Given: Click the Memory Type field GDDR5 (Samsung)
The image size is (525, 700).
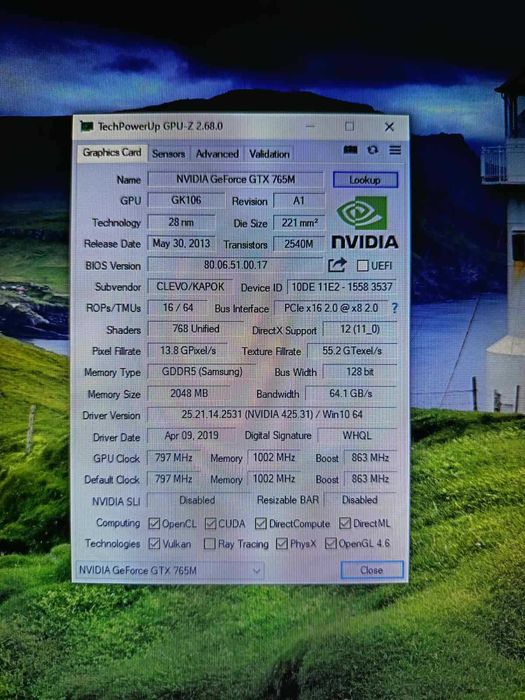Looking at the screenshot, I should (202, 371).
